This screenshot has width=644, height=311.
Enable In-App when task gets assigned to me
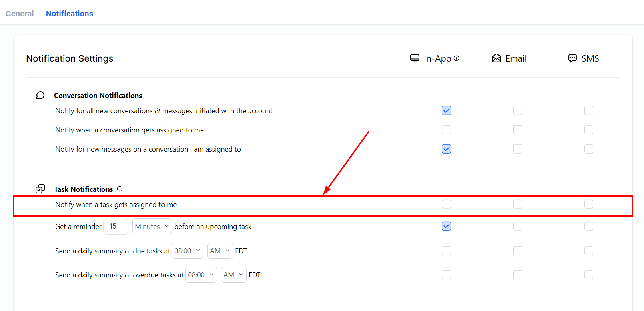tap(446, 204)
